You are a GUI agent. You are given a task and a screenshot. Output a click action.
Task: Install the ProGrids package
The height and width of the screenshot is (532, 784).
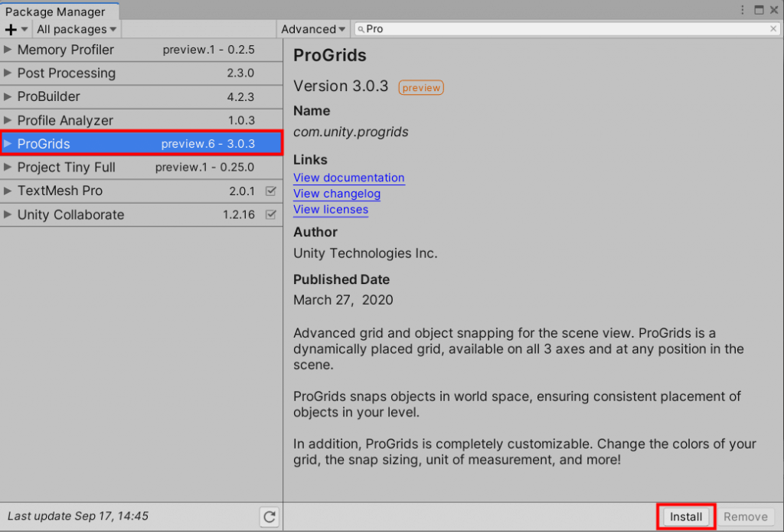coord(686,517)
